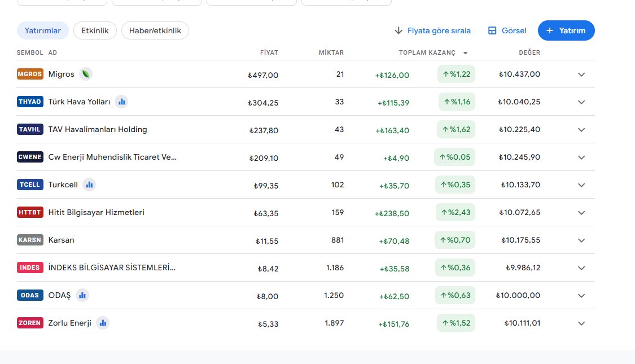Click the %1,22 gain badge for Migros
Screen dimensions: 635x364
(456, 74)
